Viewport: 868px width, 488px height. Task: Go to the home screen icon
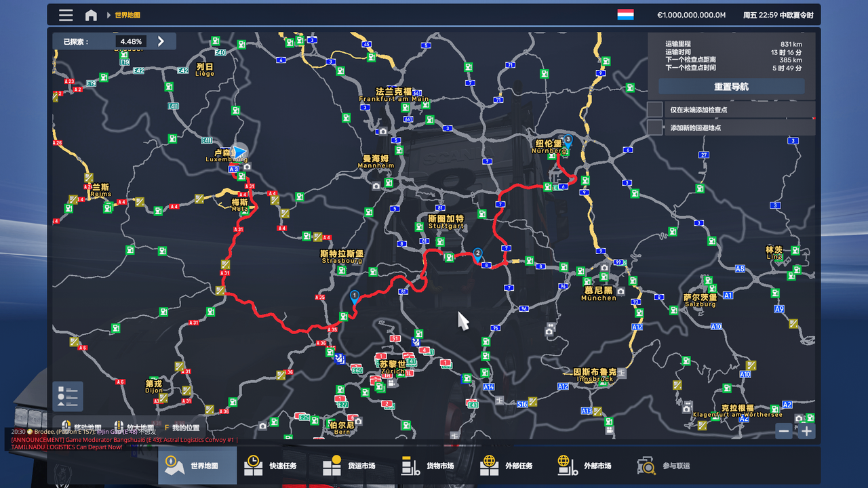(91, 15)
